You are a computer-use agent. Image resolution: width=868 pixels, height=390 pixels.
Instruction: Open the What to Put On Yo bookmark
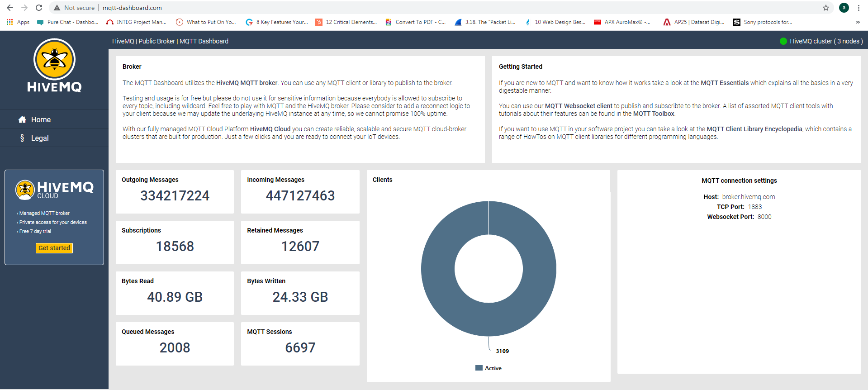tap(206, 22)
